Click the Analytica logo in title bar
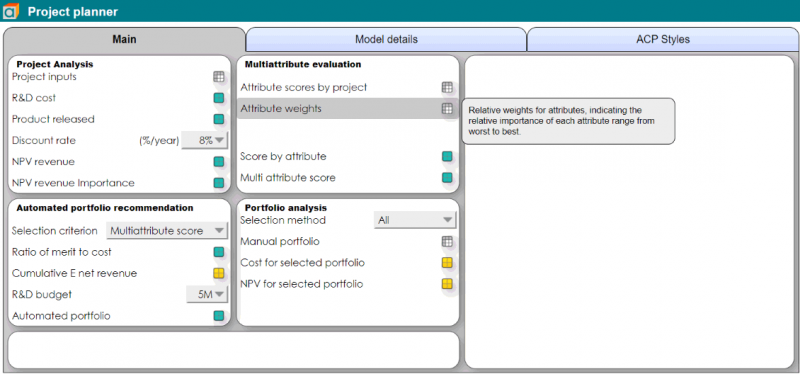 [x=11, y=11]
